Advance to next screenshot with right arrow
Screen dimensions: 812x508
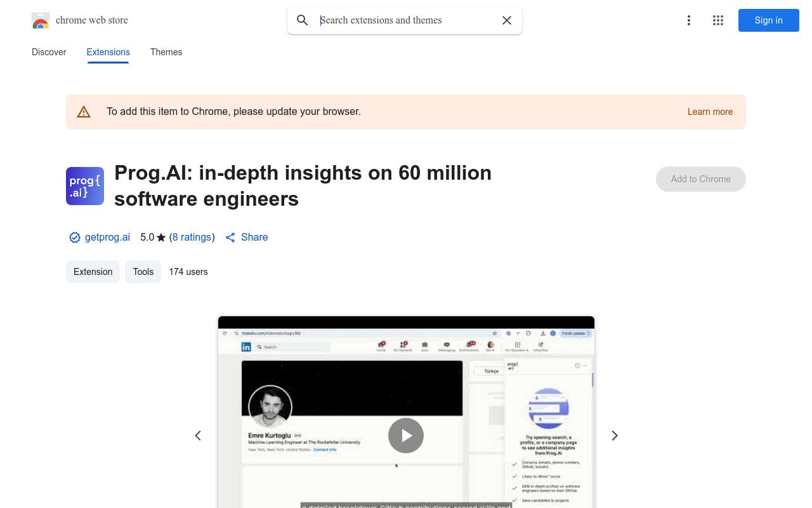[x=614, y=436]
